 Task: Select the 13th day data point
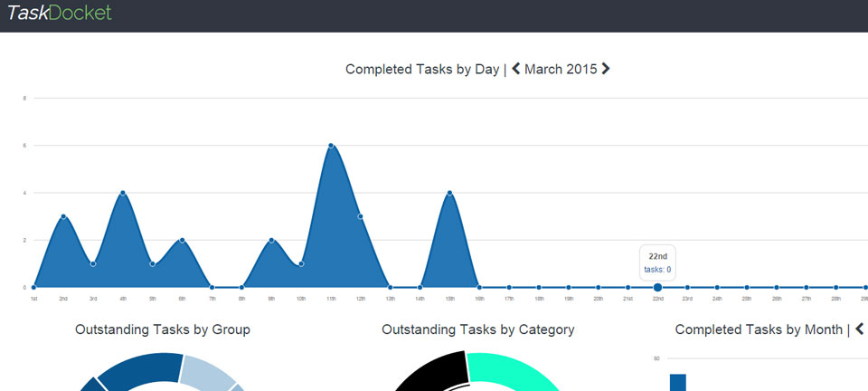coord(391,288)
